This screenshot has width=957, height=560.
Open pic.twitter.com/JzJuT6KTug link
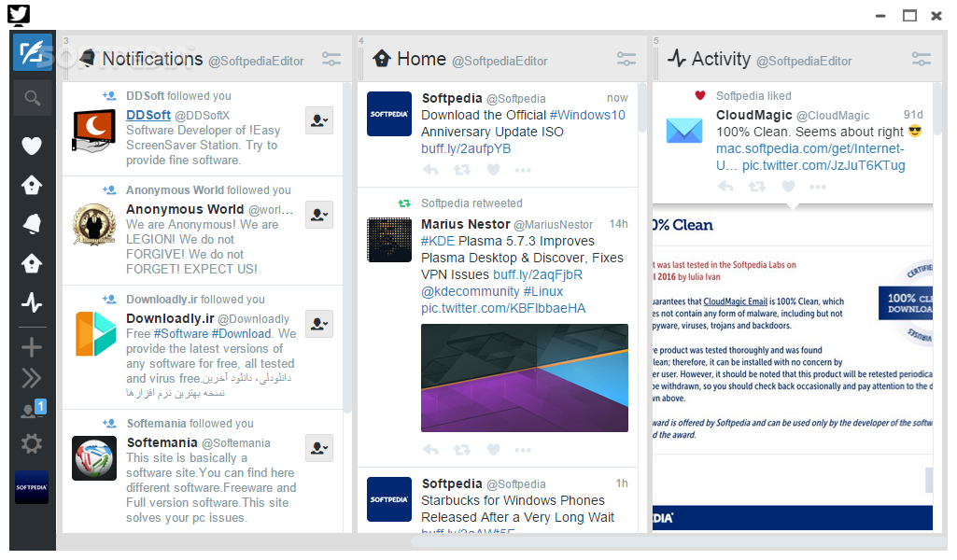pyautogui.click(x=823, y=166)
